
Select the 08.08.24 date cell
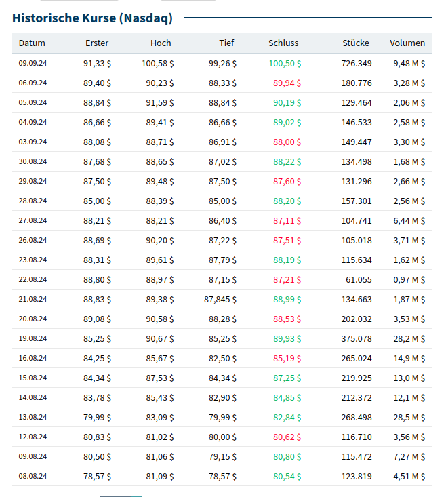[x=33, y=476]
